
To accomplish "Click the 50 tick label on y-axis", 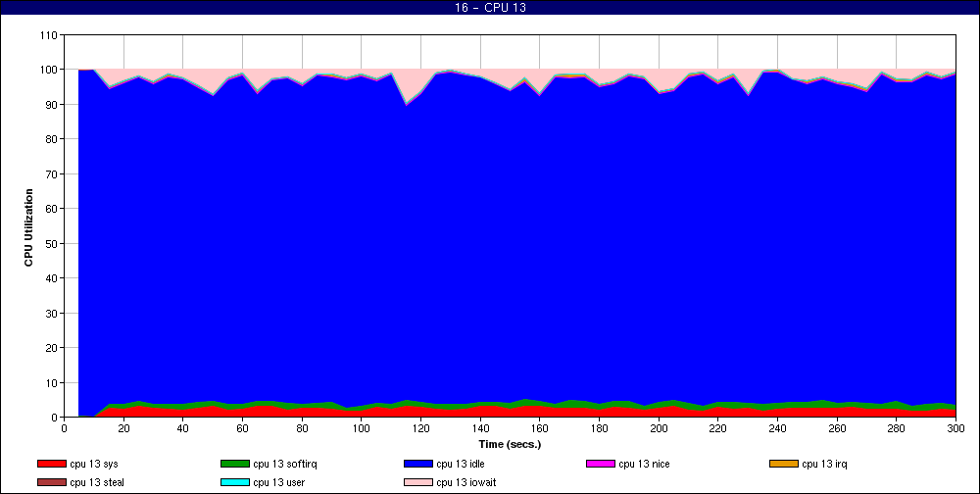I will pos(51,243).
